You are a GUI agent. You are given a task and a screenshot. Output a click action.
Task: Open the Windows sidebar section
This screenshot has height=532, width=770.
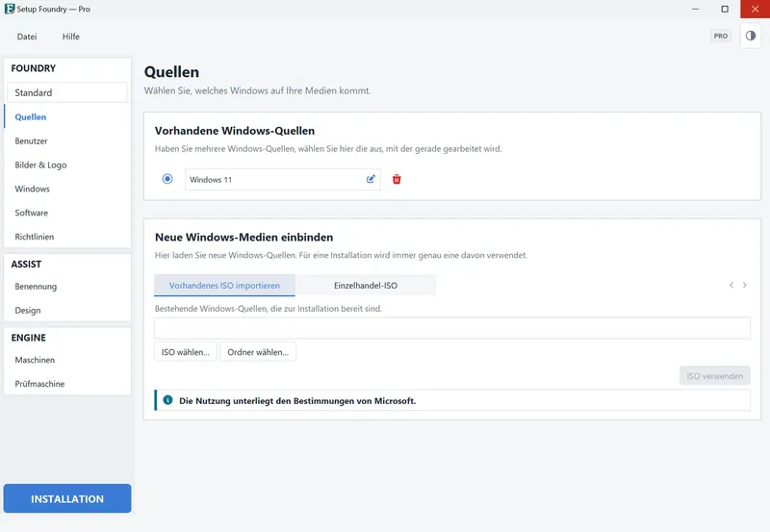tap(67, 189)
